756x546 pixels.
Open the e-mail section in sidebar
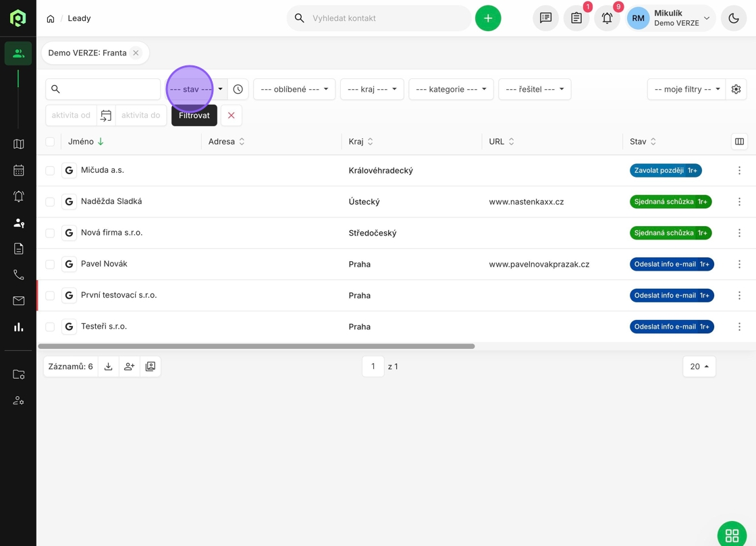tap(18, 301)
